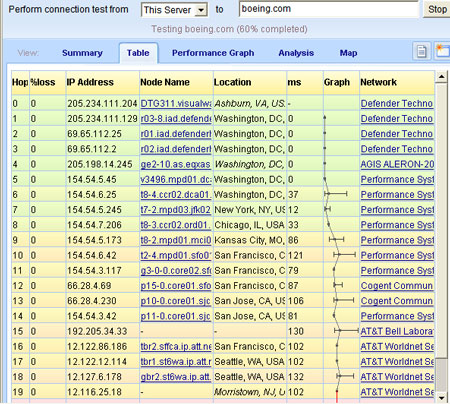
Task: Click the graph latency bar in hop 6 row
Action: tap(336, 193)
